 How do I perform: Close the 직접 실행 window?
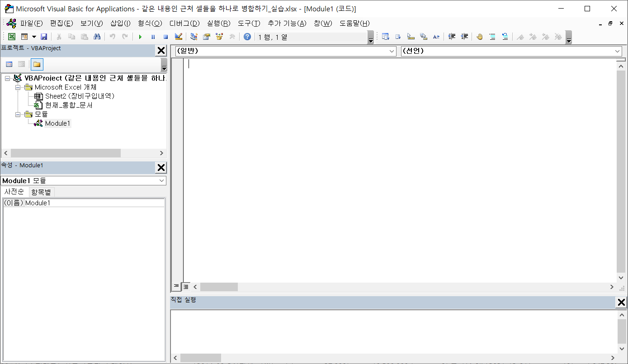[x=622, y=303]
